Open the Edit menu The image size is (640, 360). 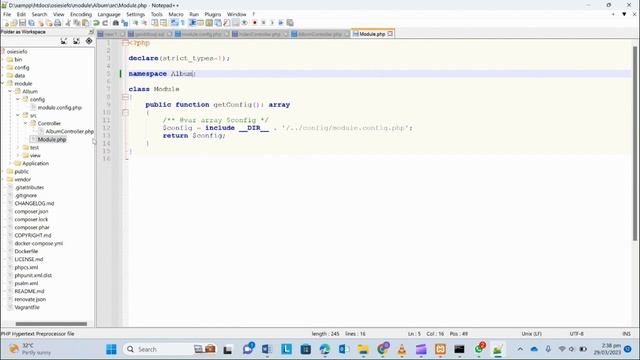point(21,14)
